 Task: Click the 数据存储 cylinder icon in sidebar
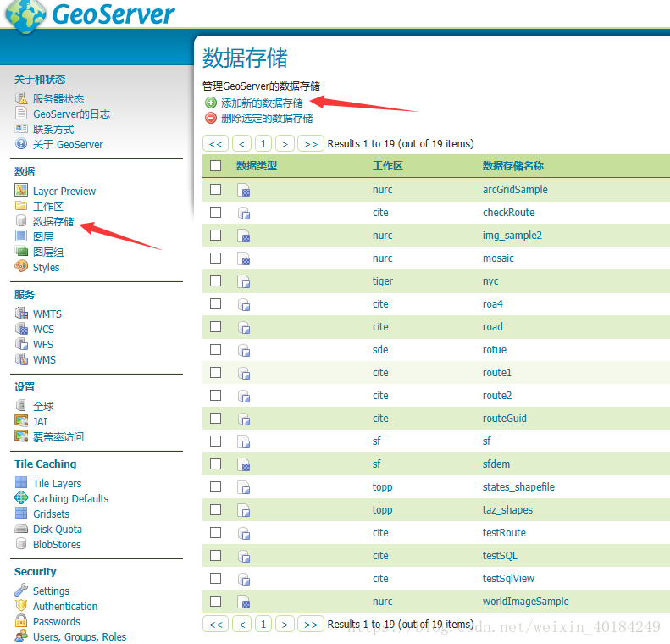[21, 220]
